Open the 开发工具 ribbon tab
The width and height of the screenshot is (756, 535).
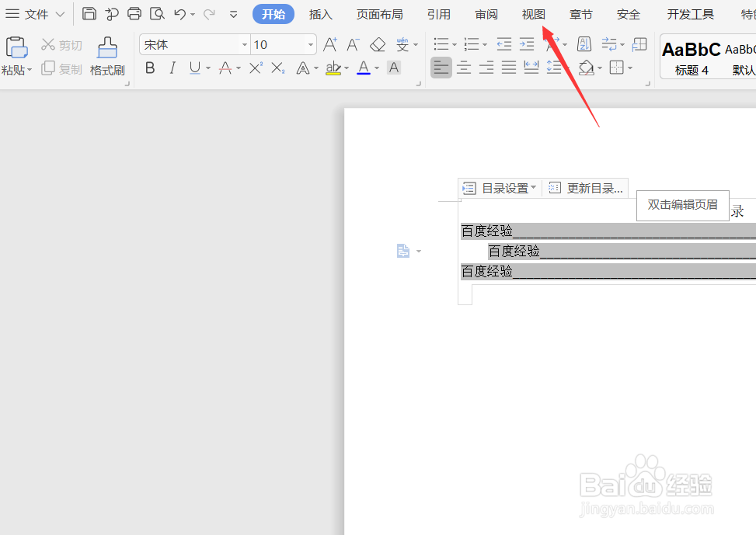click(x=691, y=15)
